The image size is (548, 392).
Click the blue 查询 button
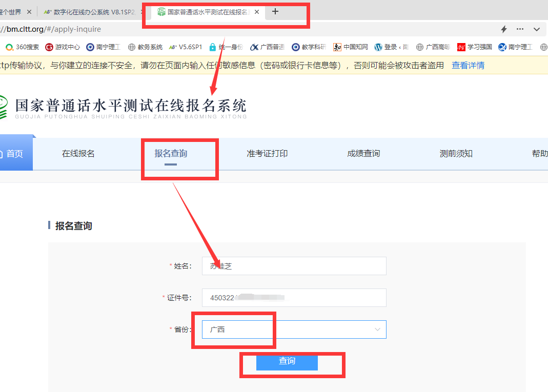click(287, 361)
